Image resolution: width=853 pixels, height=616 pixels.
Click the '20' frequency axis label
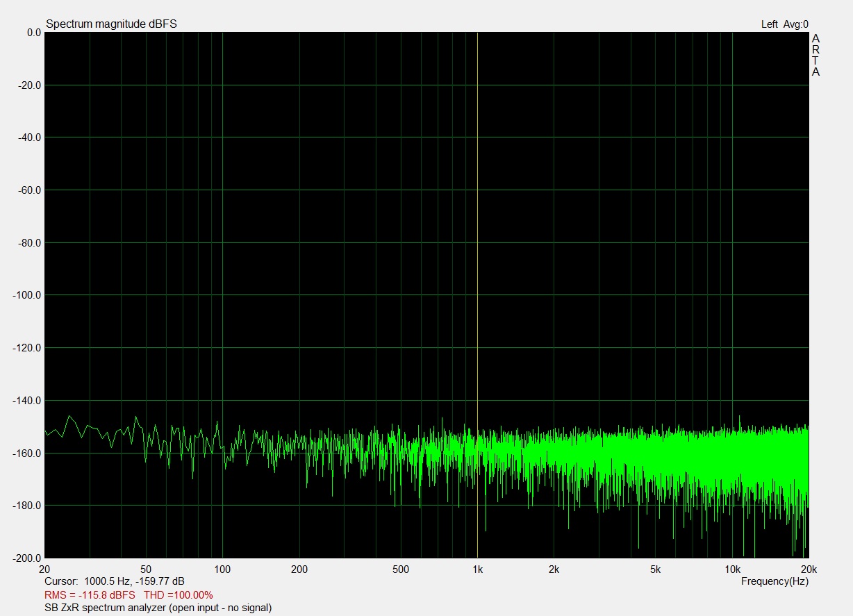click(45, 569)
